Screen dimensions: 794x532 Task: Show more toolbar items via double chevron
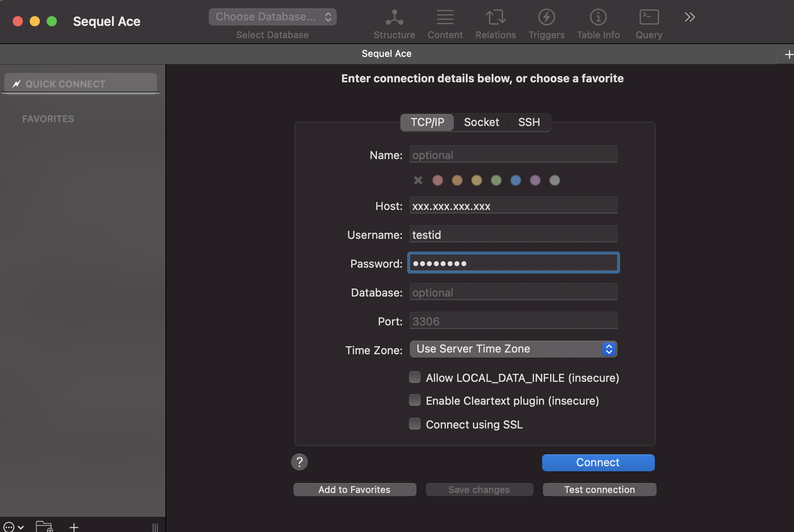pyautogui.click(x=690, y=17)
